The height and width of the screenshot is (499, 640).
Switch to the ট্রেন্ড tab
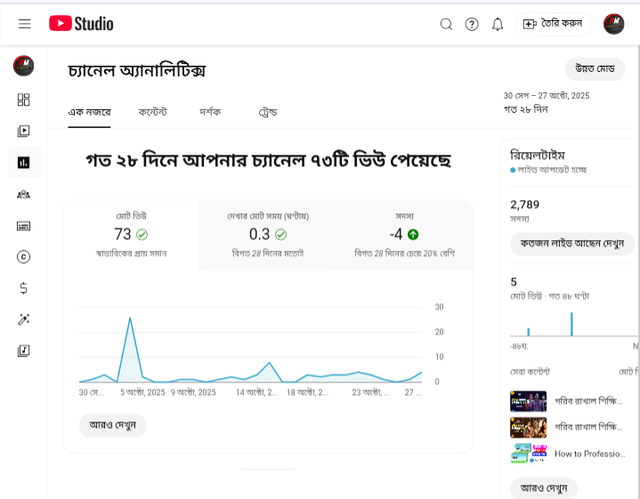(x=268, y=112)
